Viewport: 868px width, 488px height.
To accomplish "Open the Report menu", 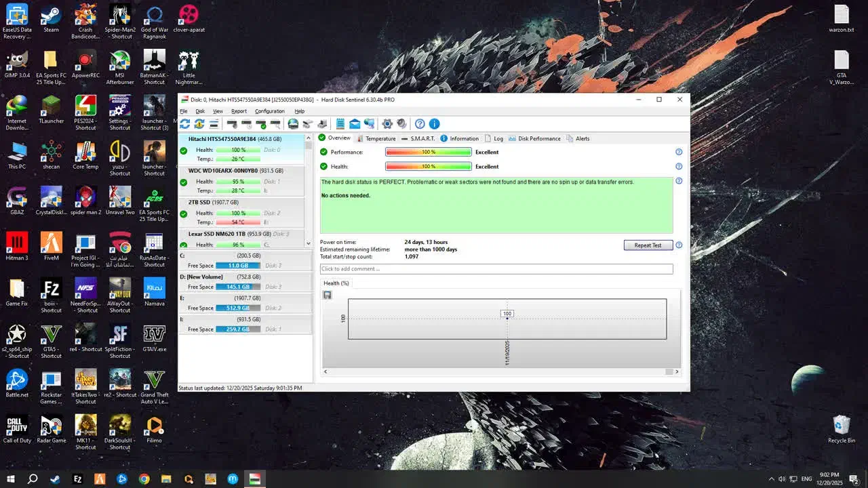I will point(239,111).
